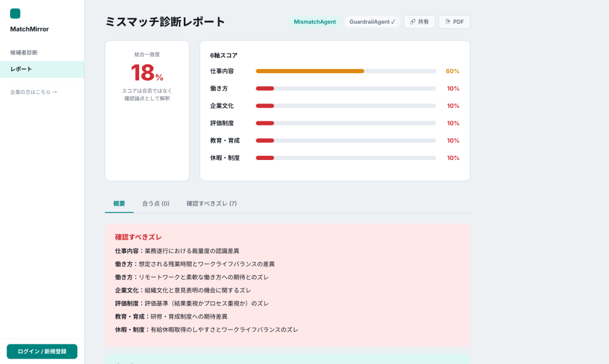Click the 60% score for 仕事内容
609x364 pixels.
(x=453, y=71)
